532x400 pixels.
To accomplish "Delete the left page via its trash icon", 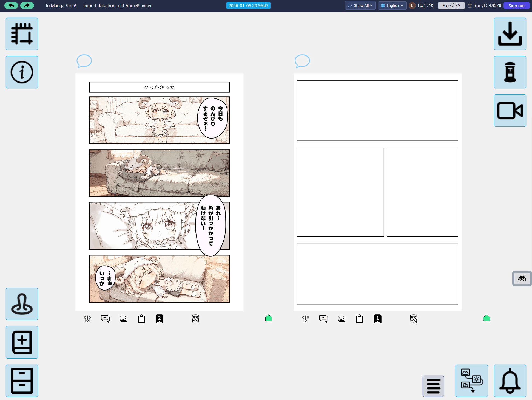I will tap(195, 319).
